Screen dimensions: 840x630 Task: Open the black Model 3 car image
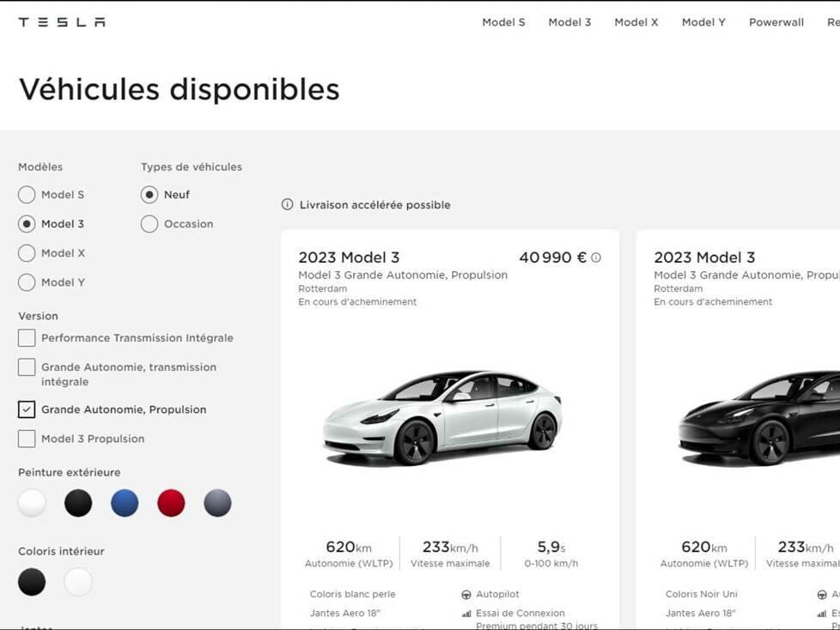pos(758,417)
